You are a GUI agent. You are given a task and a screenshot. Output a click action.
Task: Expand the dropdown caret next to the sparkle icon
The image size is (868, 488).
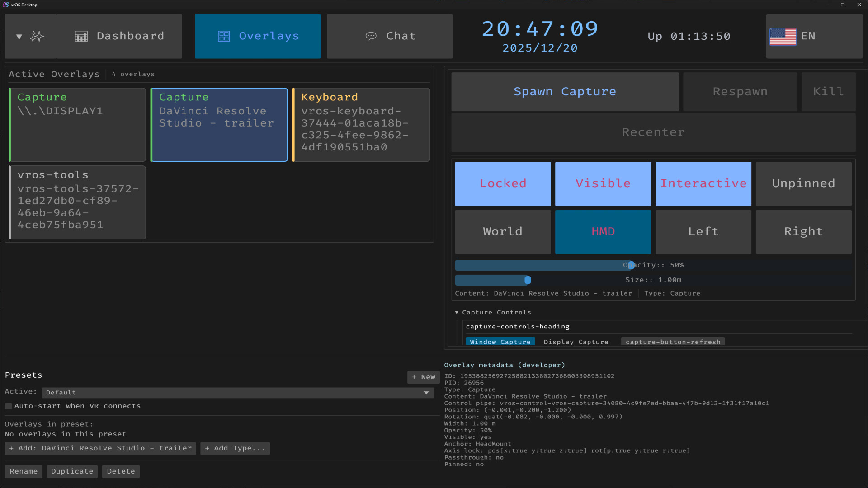pyautogui.click(x=19, y=36)
